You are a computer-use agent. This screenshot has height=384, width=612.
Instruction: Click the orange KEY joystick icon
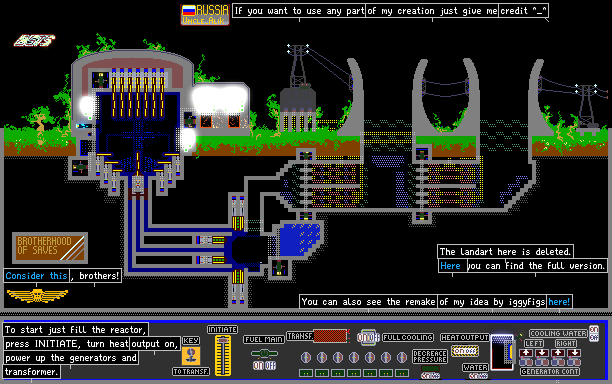(x=191, y=356)
